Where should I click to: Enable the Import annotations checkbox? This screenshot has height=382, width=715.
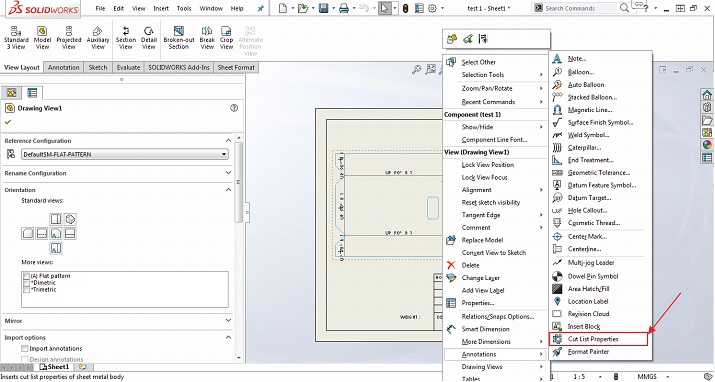pyautogui.click(x=25, y=348)
